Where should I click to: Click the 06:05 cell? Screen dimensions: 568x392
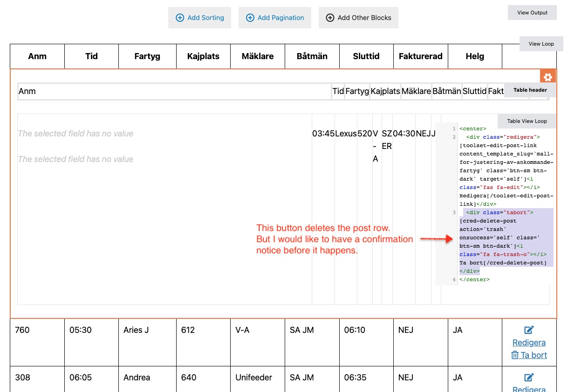pos(91,379)
